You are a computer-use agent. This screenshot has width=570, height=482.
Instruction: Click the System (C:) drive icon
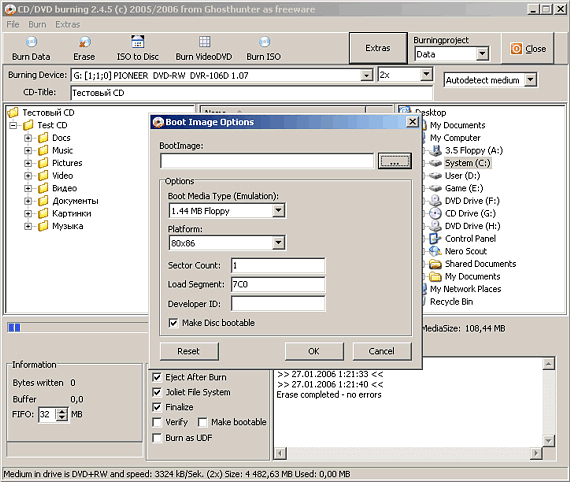point(435,163)
